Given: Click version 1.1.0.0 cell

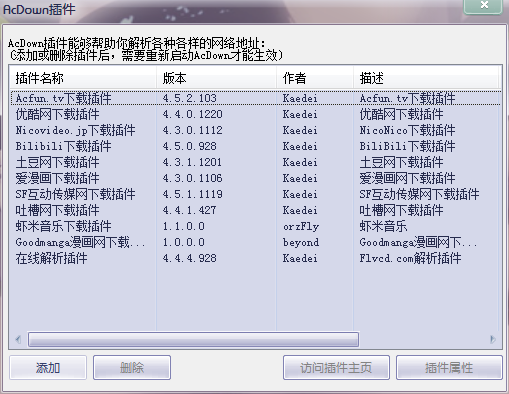Looking at the screenshot, I should pyautogui.click(x=183, y=226).
